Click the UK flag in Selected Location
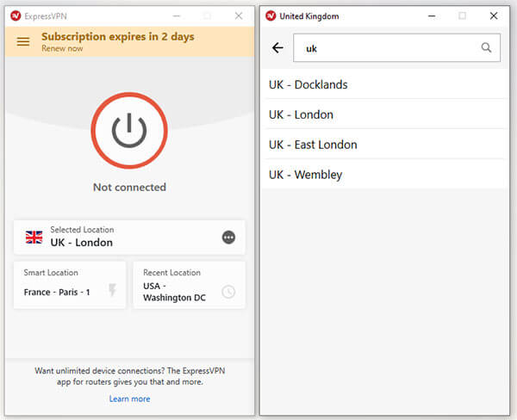Screen dimensions: 517x420 (34, 238)
